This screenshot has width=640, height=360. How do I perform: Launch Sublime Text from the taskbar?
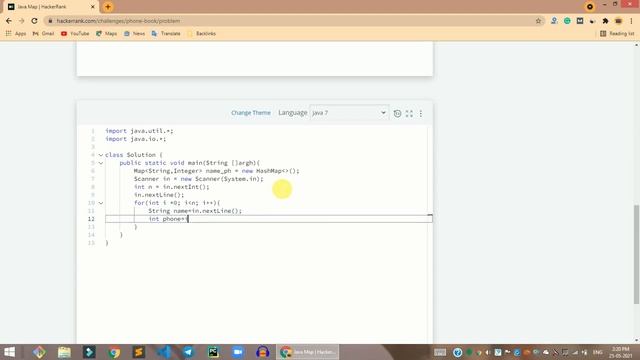139,352
